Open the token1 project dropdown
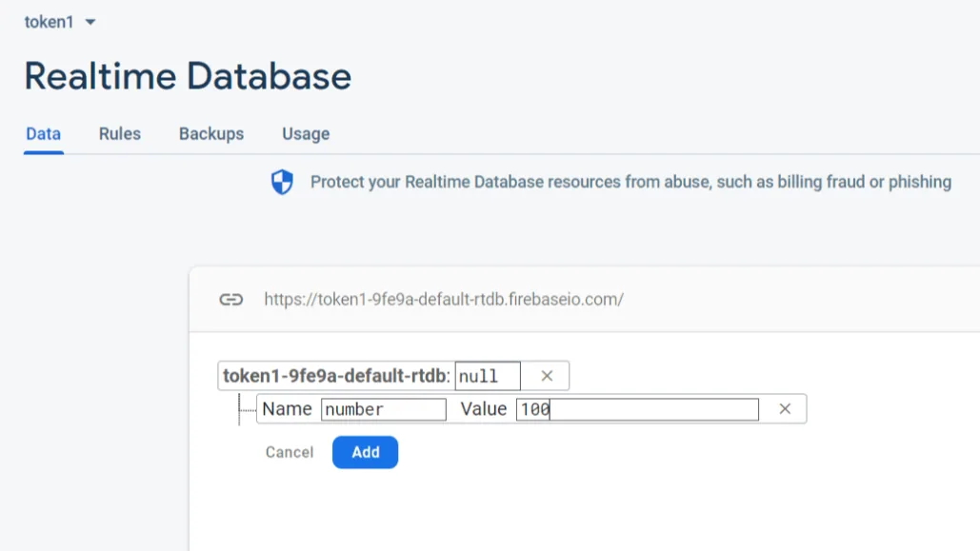 60,23
